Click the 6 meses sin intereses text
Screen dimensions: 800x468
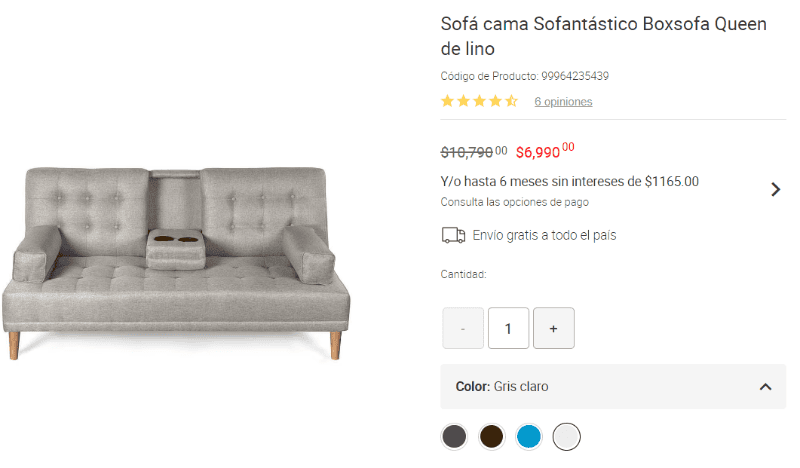(x=569, y=182)
